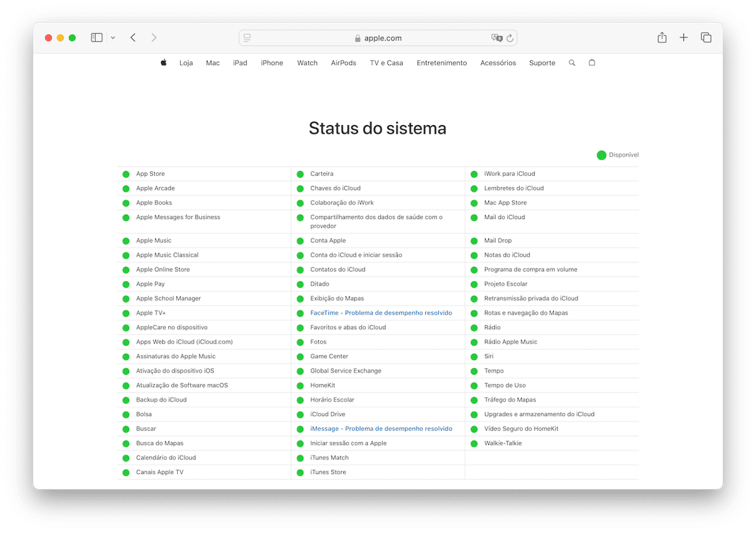Open the TV e Casa menu item
The width and height of the screenshot is (756, 533).
(x=386, y=63)
